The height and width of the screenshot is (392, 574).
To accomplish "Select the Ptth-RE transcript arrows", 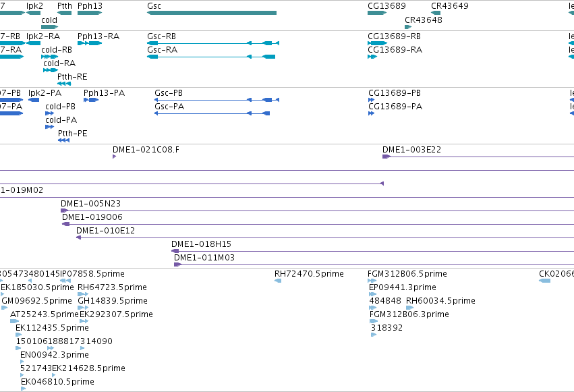I will (x=64, y=84).
